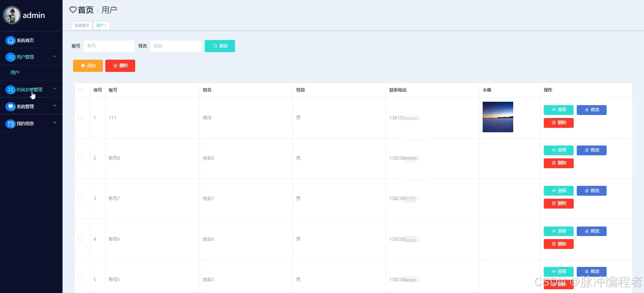Screen dimensions: 644x293
Task: Click the 用户管理 list icon
Action: [11, 57]
